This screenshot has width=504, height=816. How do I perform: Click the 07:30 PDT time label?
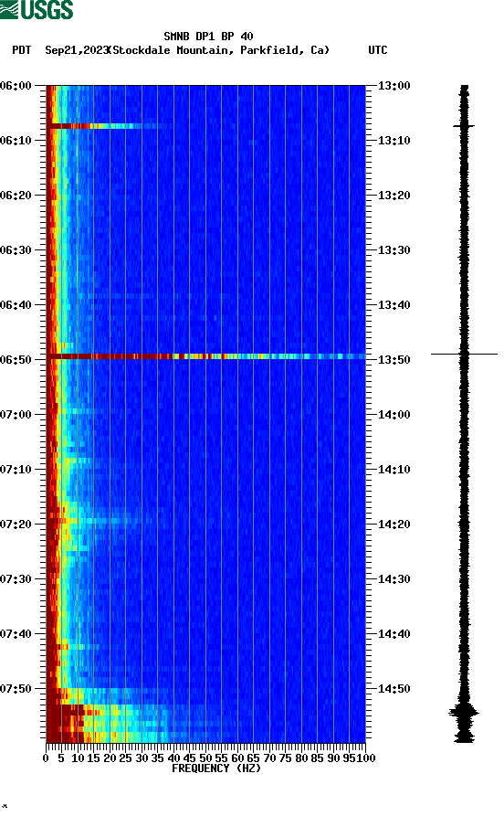(16, 579)
